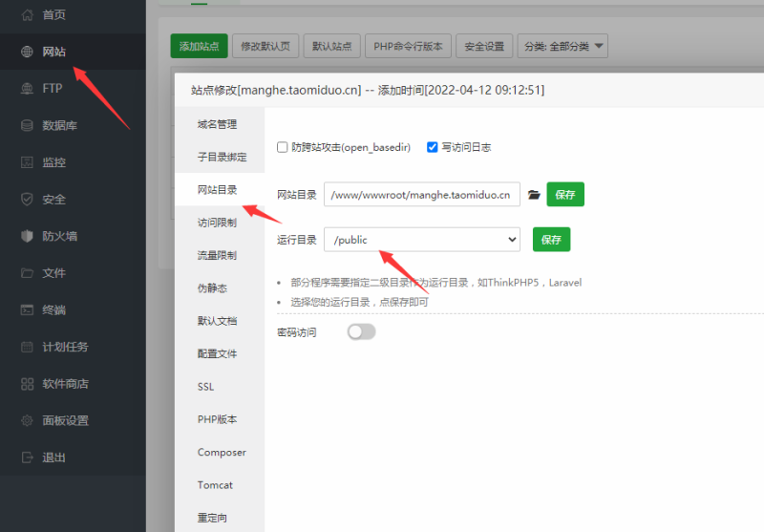
Task: Uncheck the 写访问日志 checkbox
Action: pos(433,147)
